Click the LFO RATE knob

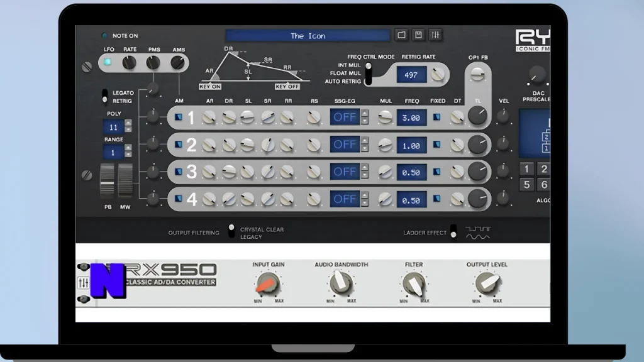tap(130, 63)
